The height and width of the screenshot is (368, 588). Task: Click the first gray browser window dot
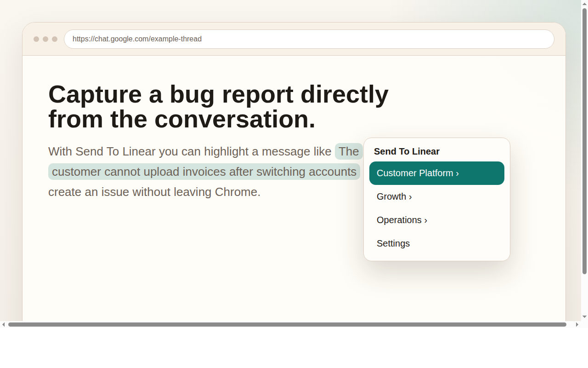click(x=36, y=39)
